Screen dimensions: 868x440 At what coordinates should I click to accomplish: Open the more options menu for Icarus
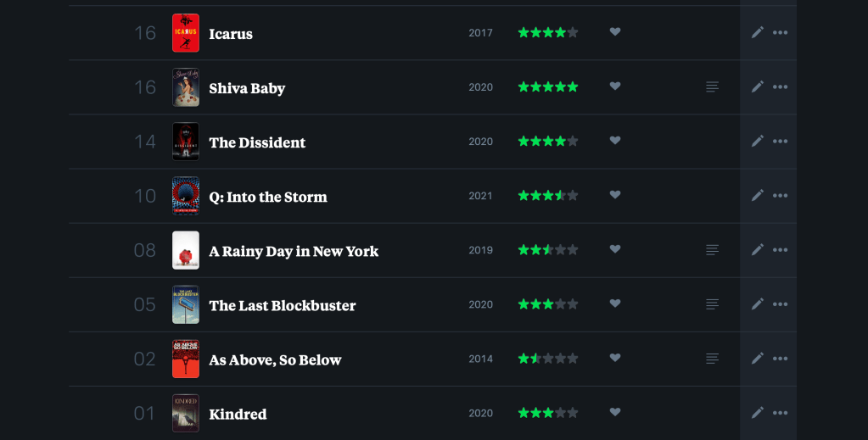point(781,33)
